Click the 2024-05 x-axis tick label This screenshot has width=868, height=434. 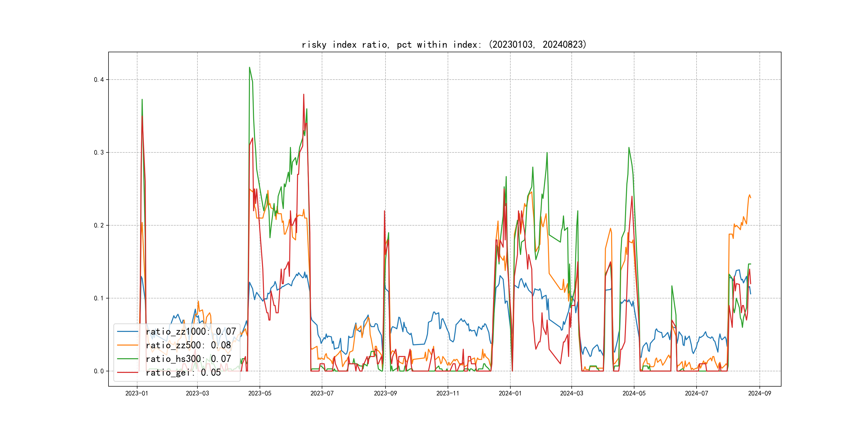pyautogui.click(x=634, y=393)
